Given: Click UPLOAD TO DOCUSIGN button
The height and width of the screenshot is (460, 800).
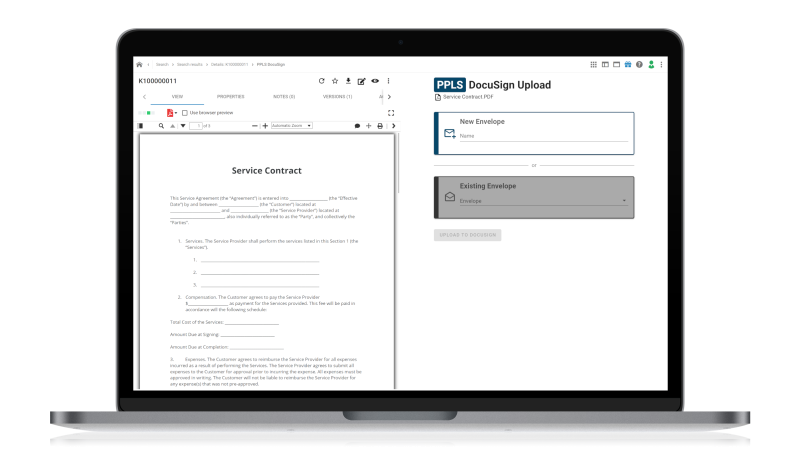Looking at the screenshot, I should 468,235.
